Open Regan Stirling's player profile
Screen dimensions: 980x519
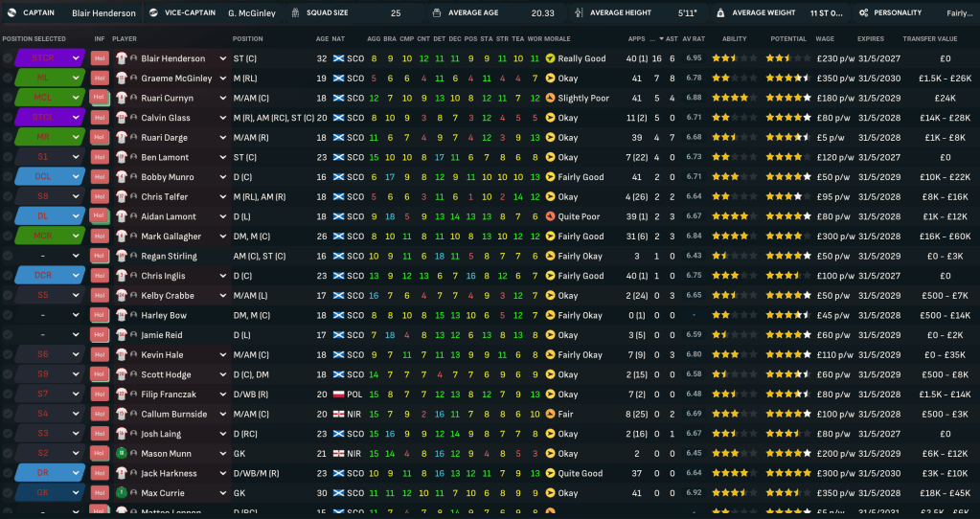coord(169,257)
